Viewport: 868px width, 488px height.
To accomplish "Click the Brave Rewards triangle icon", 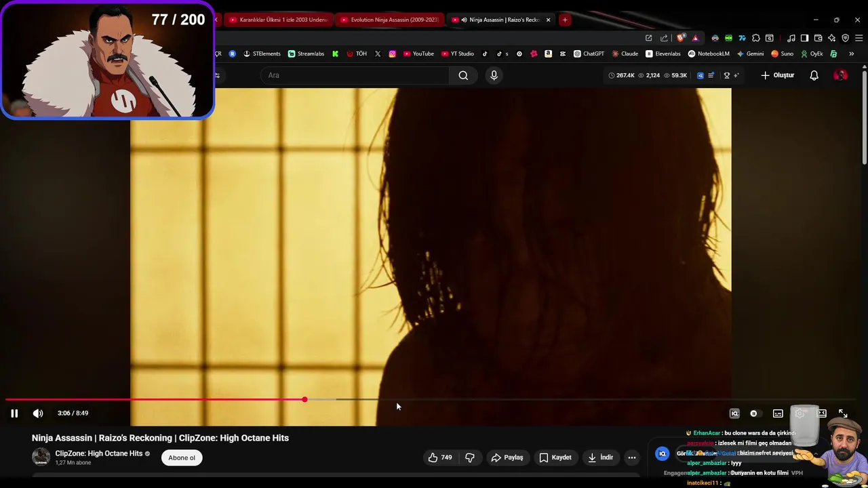I will coord(695,38).
